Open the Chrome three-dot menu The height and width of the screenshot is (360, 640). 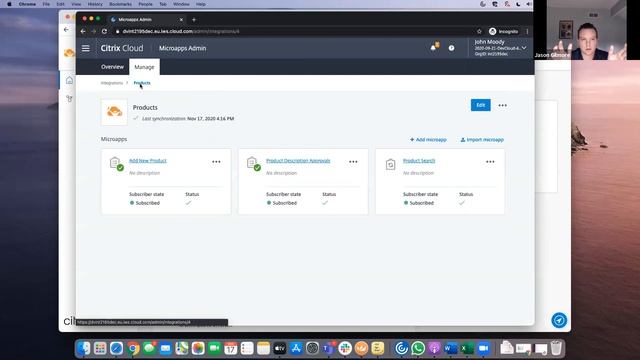coord(527,31)
